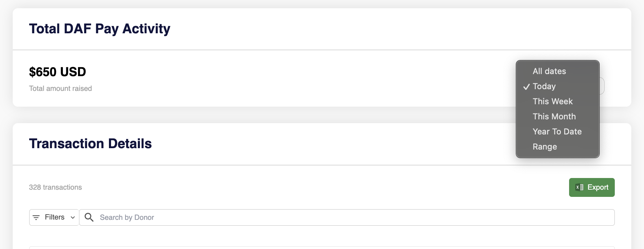This screenshot has height=249, width=644.
Task: Click the date select box edge behind menu
Action: 602,86
